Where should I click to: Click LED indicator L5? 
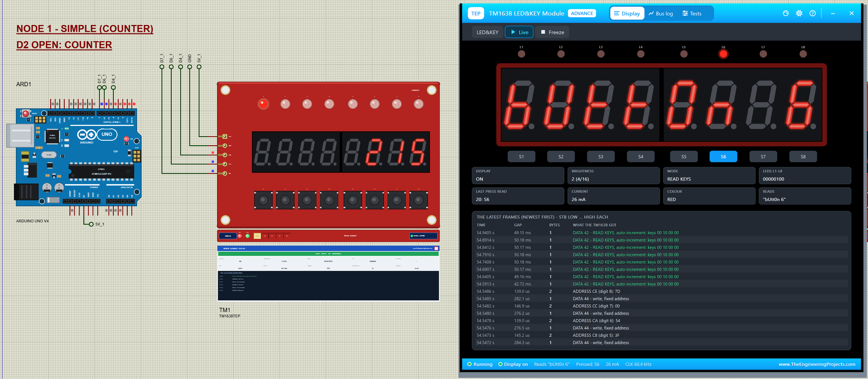click(x=684, y=54)
